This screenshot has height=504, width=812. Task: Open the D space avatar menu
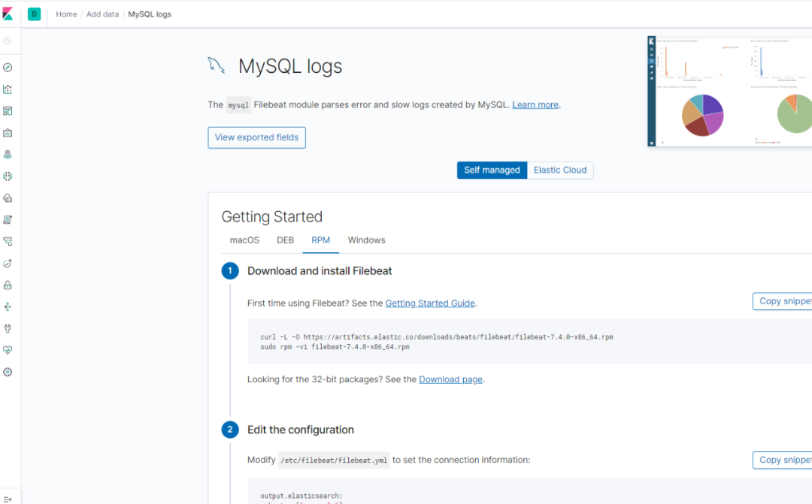click(34, 14)
